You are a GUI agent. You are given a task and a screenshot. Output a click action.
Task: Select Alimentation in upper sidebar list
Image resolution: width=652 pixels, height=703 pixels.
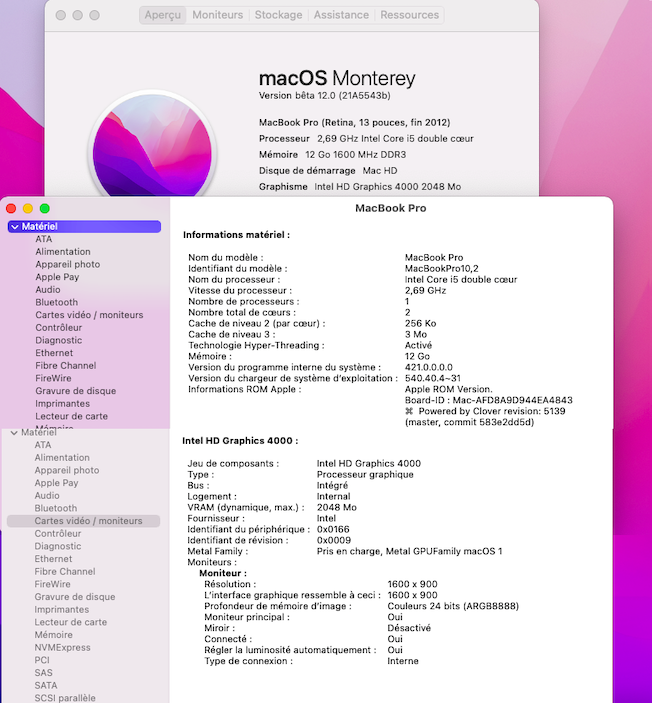point(63,252)
